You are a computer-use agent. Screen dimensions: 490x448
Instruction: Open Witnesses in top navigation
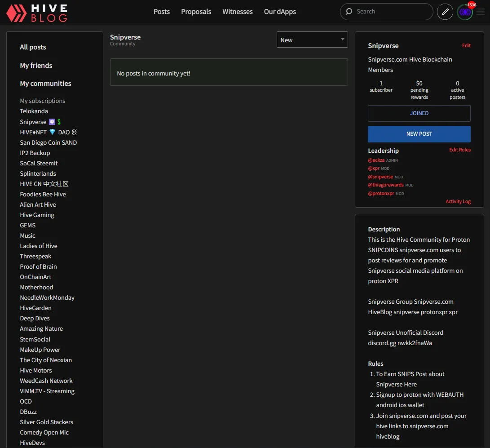click(x=238, y=12)
